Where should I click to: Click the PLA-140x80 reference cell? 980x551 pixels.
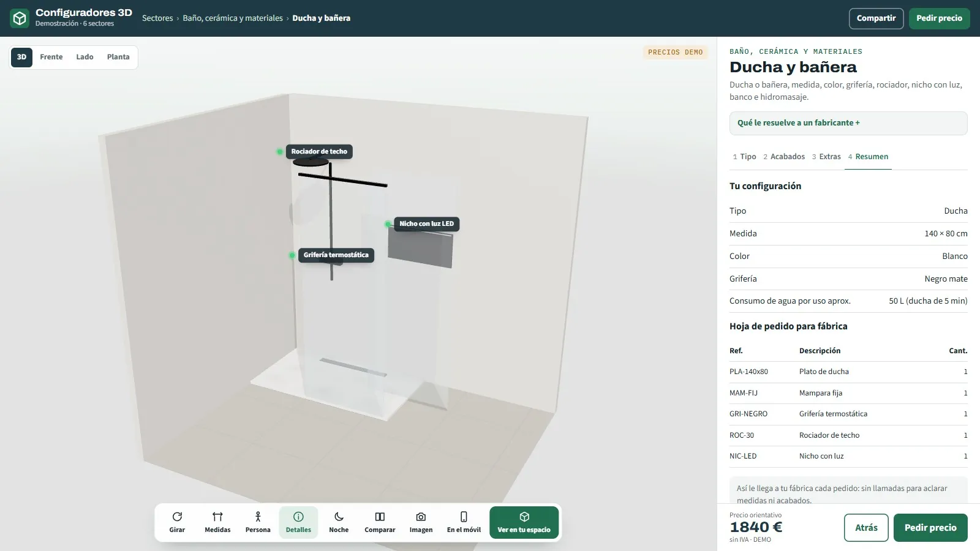coord(748,372)
